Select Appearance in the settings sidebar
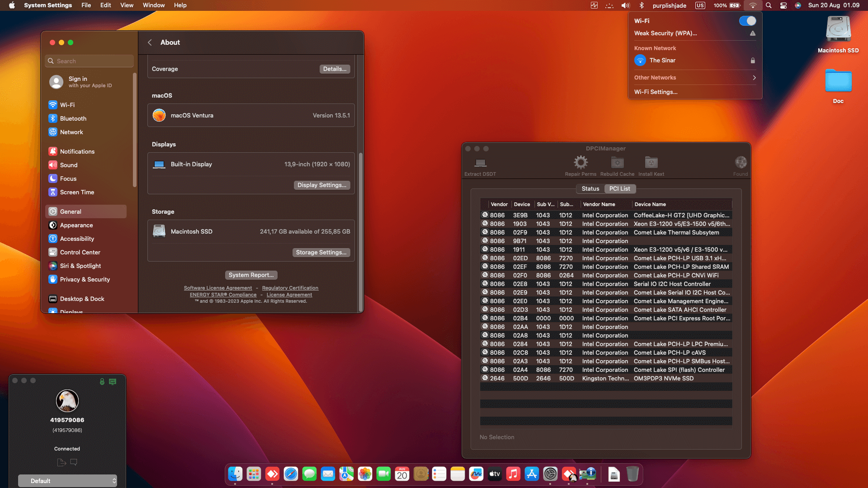 tap(85, 225)
